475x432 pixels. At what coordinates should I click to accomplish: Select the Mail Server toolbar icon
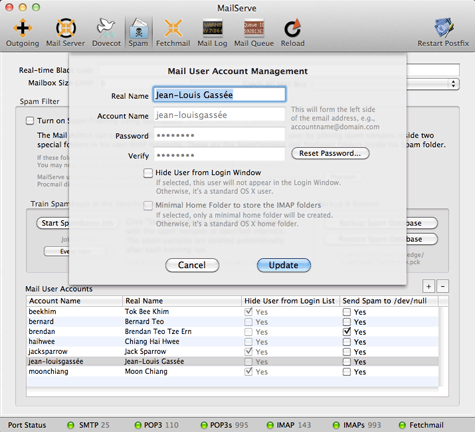pyautogui.click(x=66, y=28)
